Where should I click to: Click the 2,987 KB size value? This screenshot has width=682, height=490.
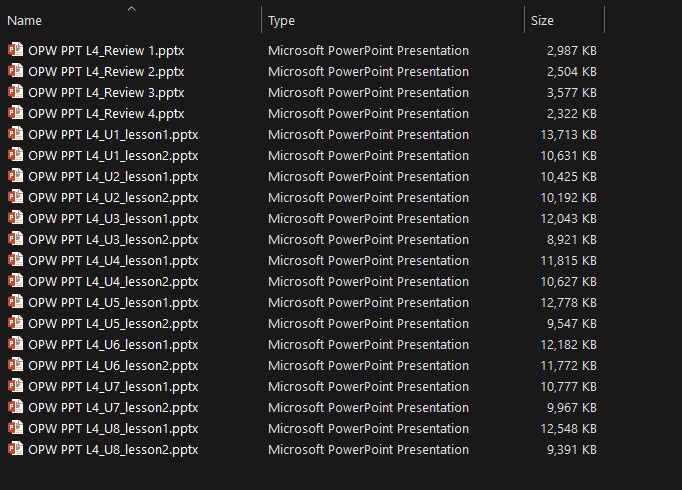click(x=572, y=50)
